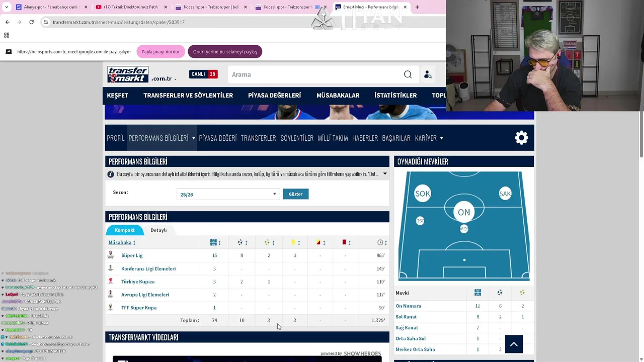
Task: Open the Profil menu item
Action: tap(115, 138)
